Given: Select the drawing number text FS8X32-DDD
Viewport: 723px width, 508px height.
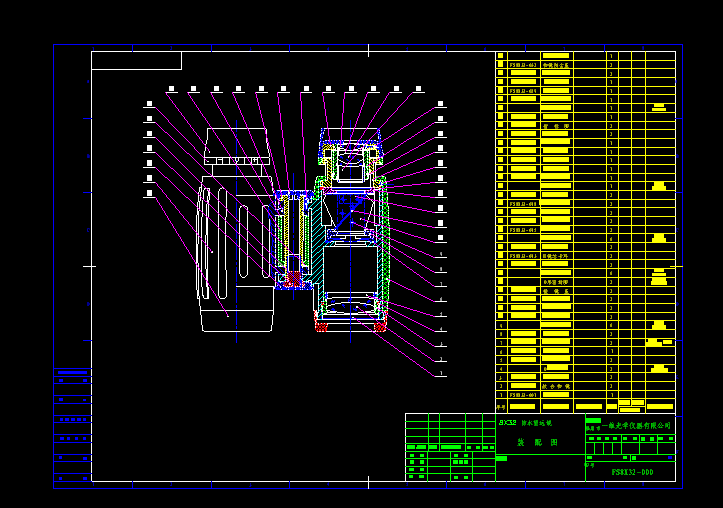Looking at the screenshot, I should (x=632, y=472).
